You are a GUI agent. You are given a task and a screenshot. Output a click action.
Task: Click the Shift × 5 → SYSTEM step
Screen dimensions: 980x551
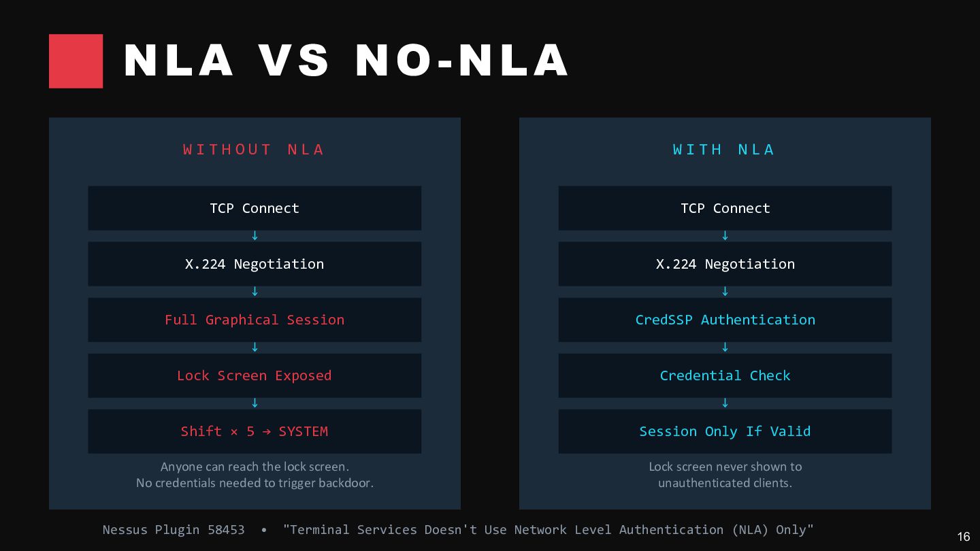click(255, 431)
